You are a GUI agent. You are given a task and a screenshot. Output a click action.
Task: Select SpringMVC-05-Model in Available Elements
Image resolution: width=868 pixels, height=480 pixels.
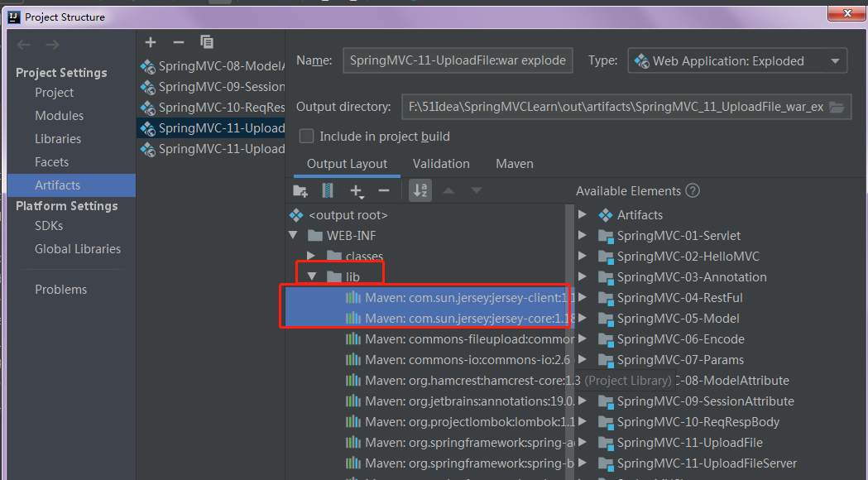coord(679,319)
